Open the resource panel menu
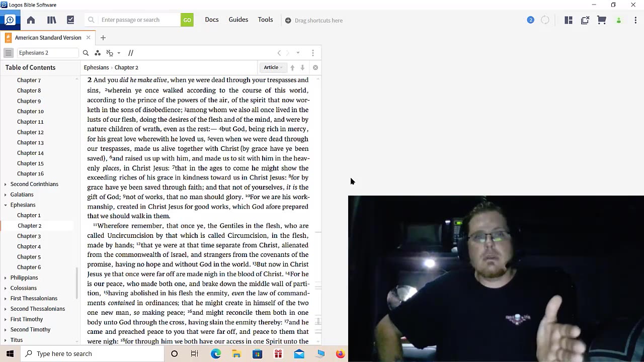The image size is (644, 362). tap(313, 53)
